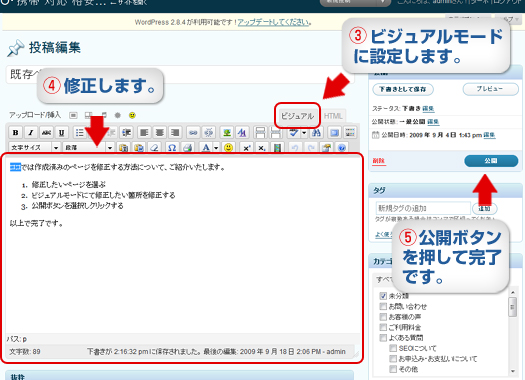This screenshot has height=380, width=525.
Task: Print the post content using the printer icon
Action: click(188, 148)
